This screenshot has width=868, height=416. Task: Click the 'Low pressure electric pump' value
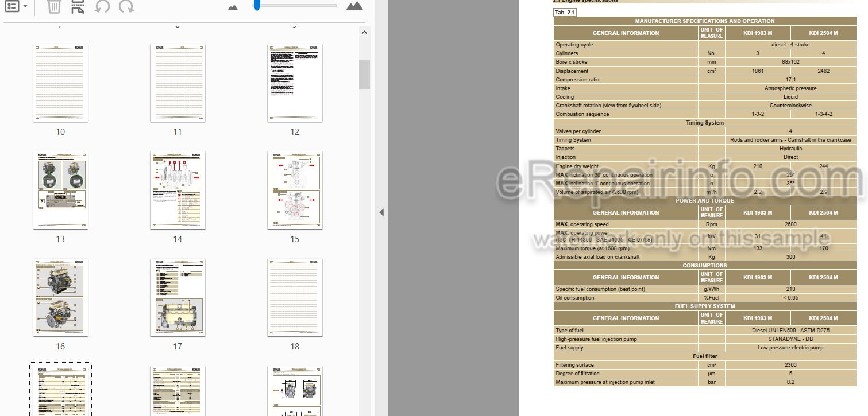click(x=790, y=348)
